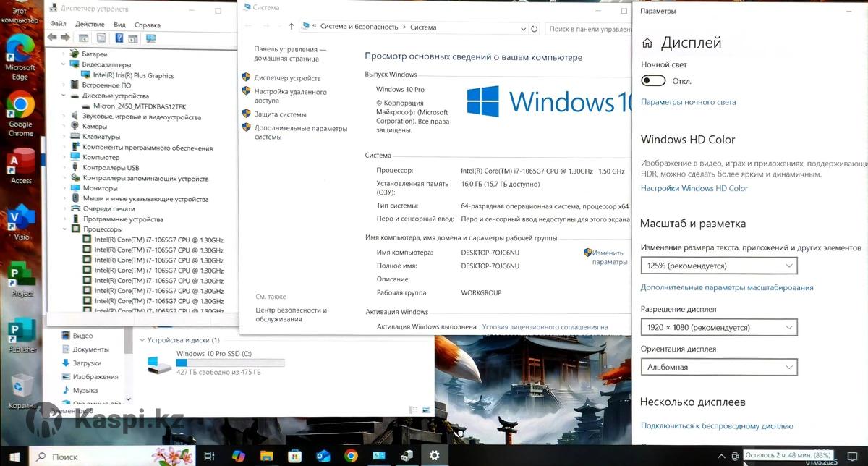Switch to Device Manager taskbar icon
868x466 pixels.
click(407, 456)
